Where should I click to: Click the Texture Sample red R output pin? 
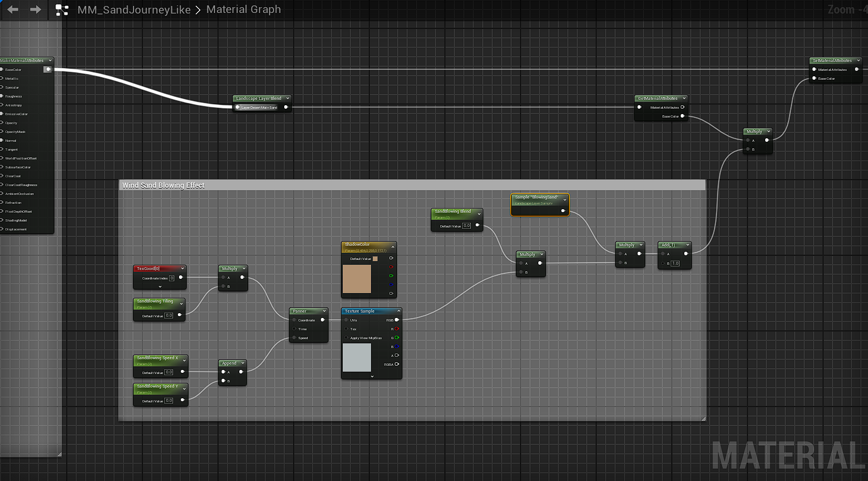tap(396, 329)
